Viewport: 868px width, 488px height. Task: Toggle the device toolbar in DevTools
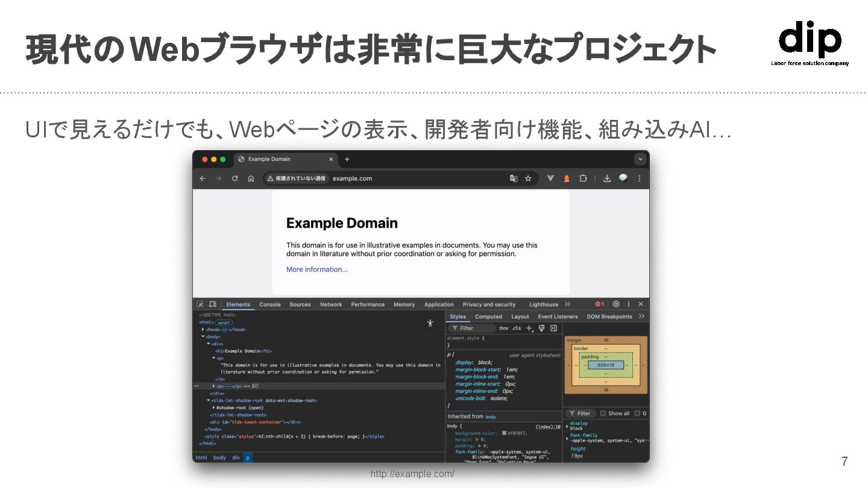click(x=212, y=304)
